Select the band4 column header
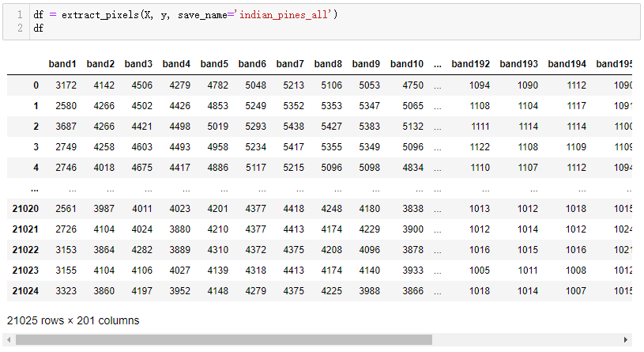The width and height of the screenshot is (644, 352). click(176, 64)
